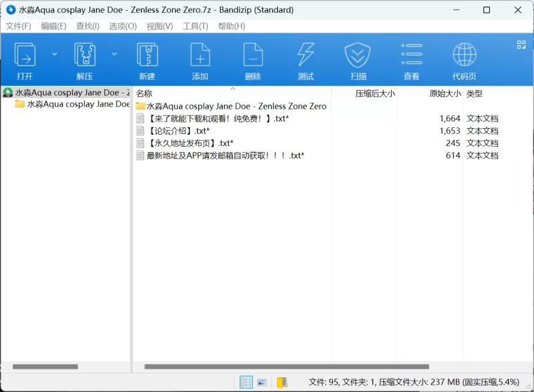The height and width of the screenshot is (392, 534).
Task: Run archive test with 测试 icon
Action: [305, 60]
